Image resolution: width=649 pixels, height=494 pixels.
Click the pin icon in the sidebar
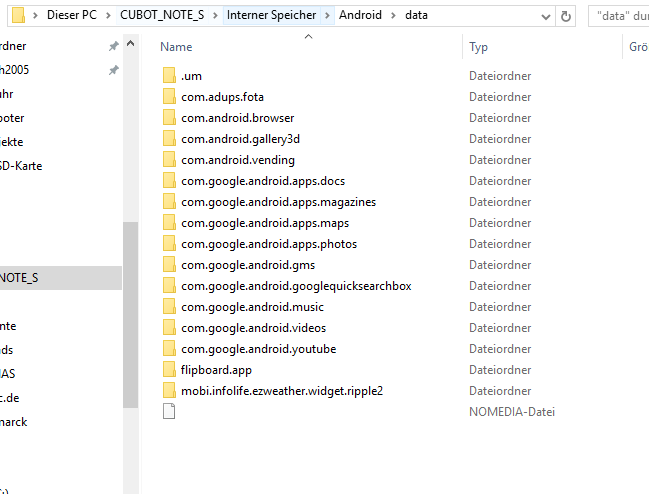pyautogui.click(x=114, y=46)
